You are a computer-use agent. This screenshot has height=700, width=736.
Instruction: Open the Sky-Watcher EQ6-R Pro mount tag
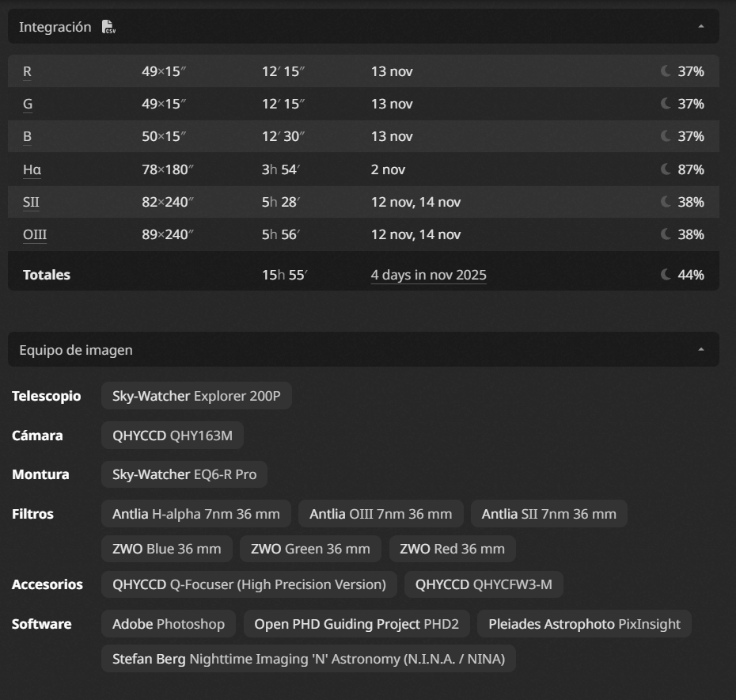184,474
